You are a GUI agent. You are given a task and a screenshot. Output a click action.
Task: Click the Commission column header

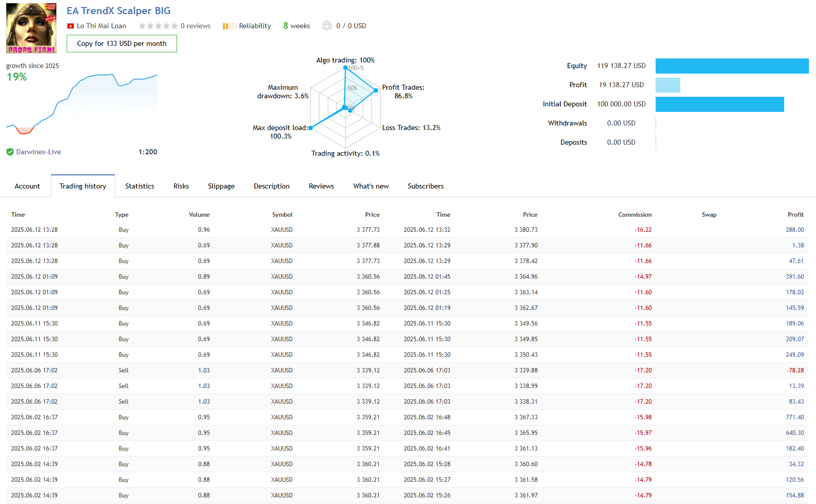tap(635, 215)
